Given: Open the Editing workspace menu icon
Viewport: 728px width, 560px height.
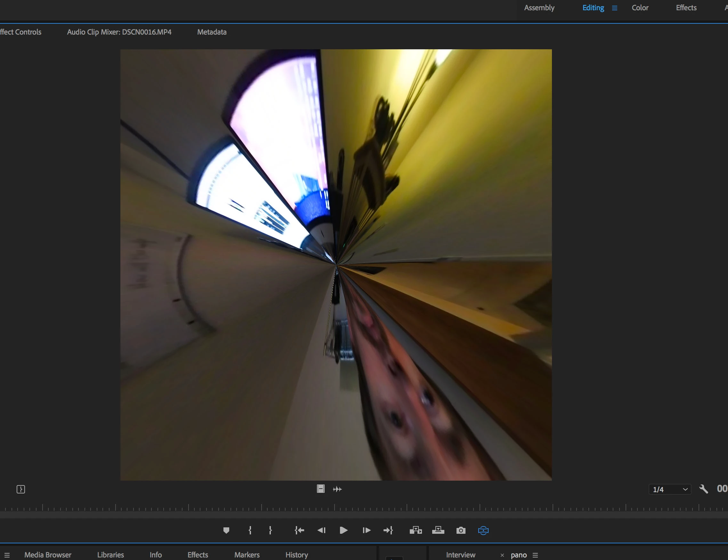Looking at the screenshot, I should click(615, 8).
